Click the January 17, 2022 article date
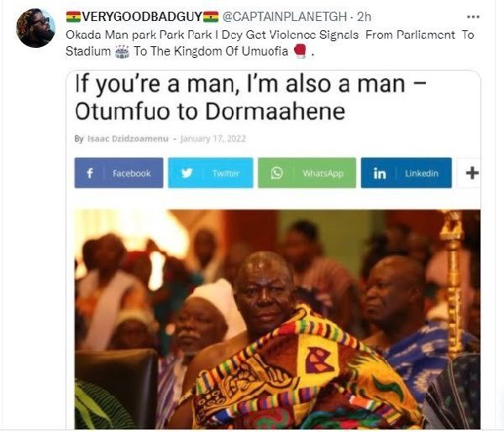 213,139
